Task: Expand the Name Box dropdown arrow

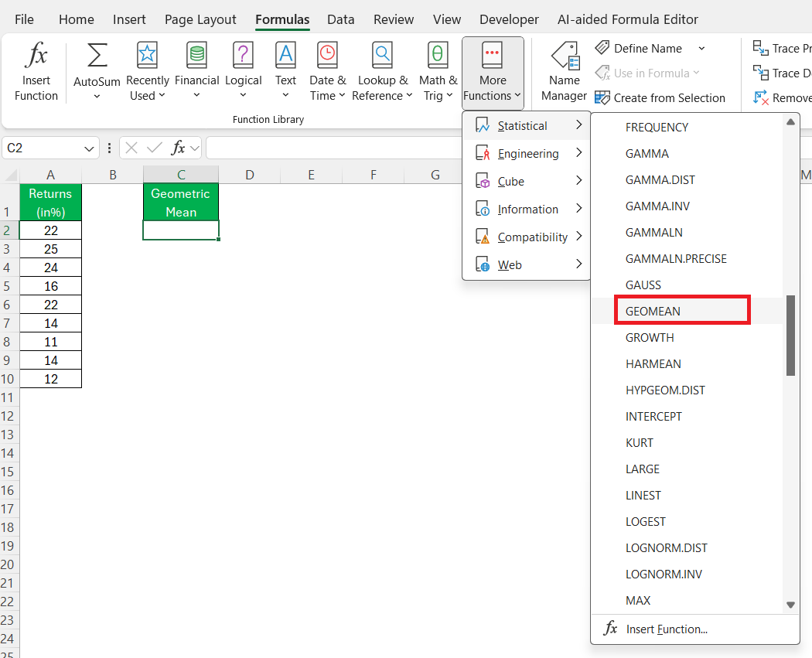Action: (89, 149)
